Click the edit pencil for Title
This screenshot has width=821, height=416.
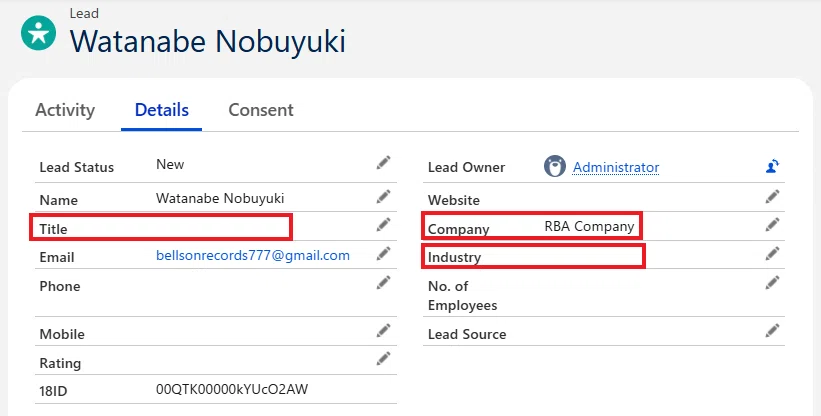pos(383,224)
